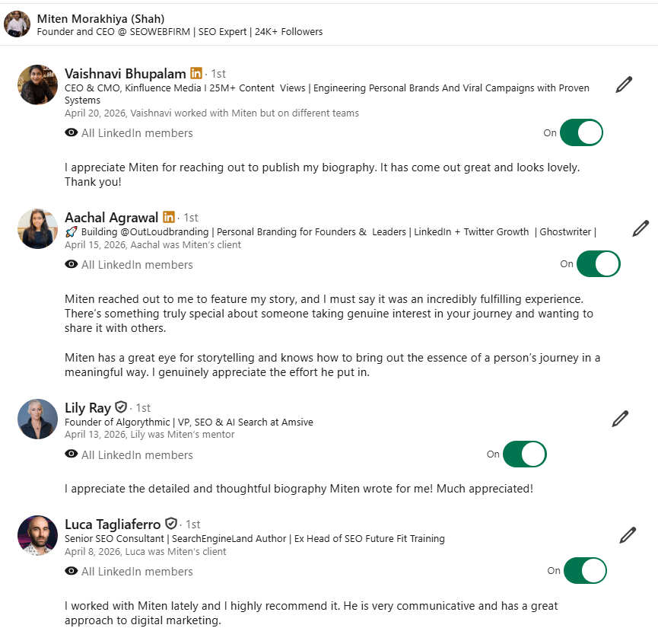The width and height of the screenshot is (658, 644).
Task: Click Miten Morakhiya (Shah) header name
Action: [100, 18]
